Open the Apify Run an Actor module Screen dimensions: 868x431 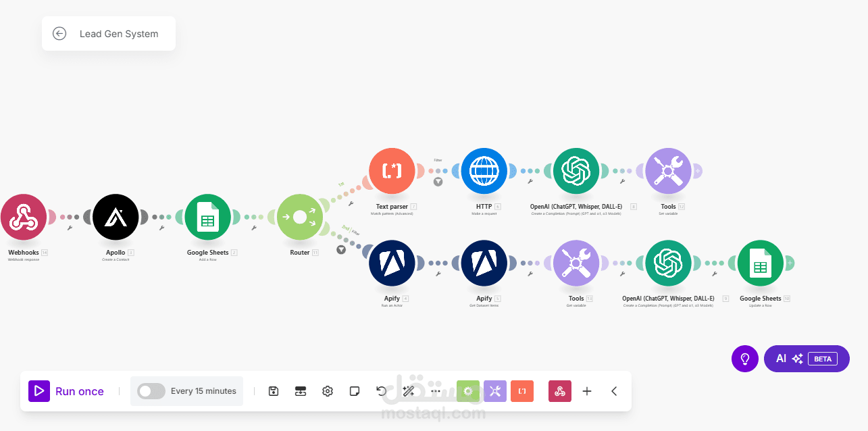392,263
